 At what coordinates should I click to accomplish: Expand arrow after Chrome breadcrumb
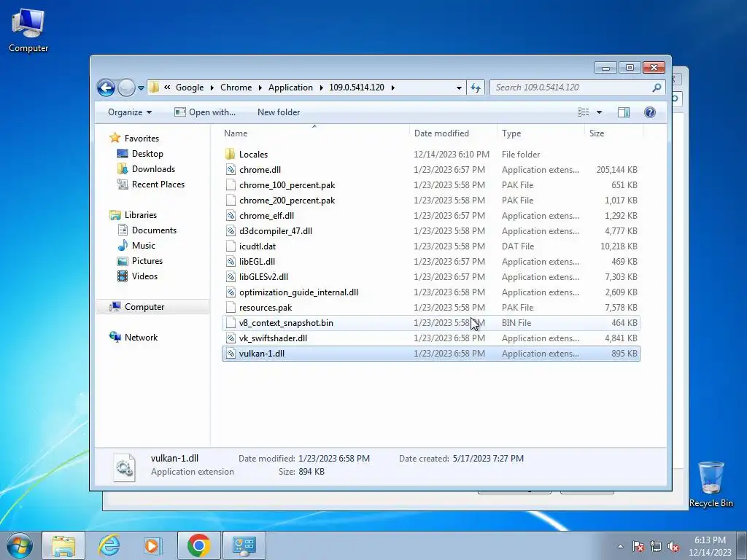point(260,87)
